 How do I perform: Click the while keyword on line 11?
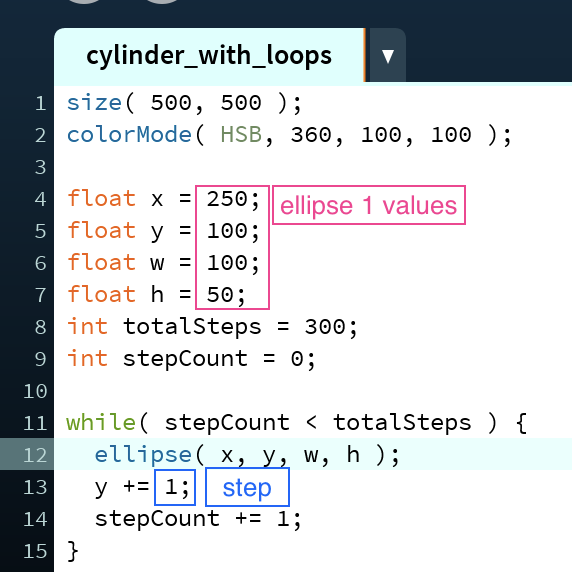[x=101, y=423]
